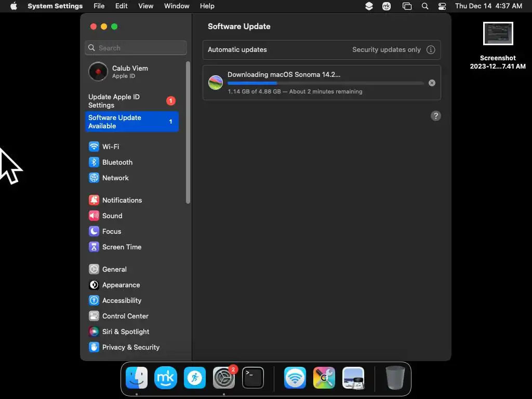Open the mk app in Dock
Viewport: 532px width, 399px height.
click(166, 378)
